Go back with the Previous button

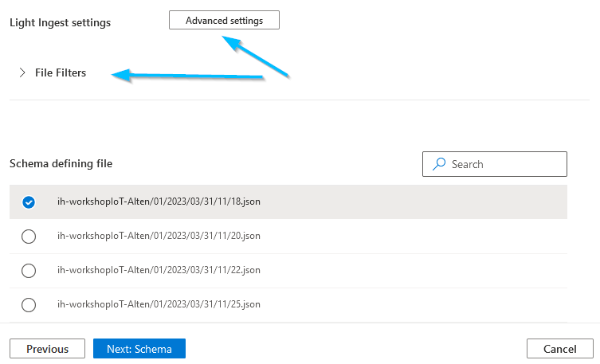point(47,349)
